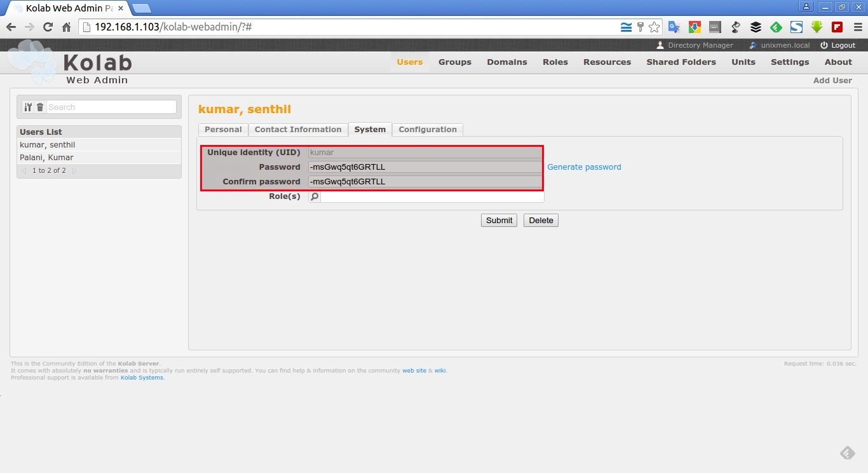Open the wiki link in footer
Viewport: 868px width, 473px height.
[x=440, y=371]
